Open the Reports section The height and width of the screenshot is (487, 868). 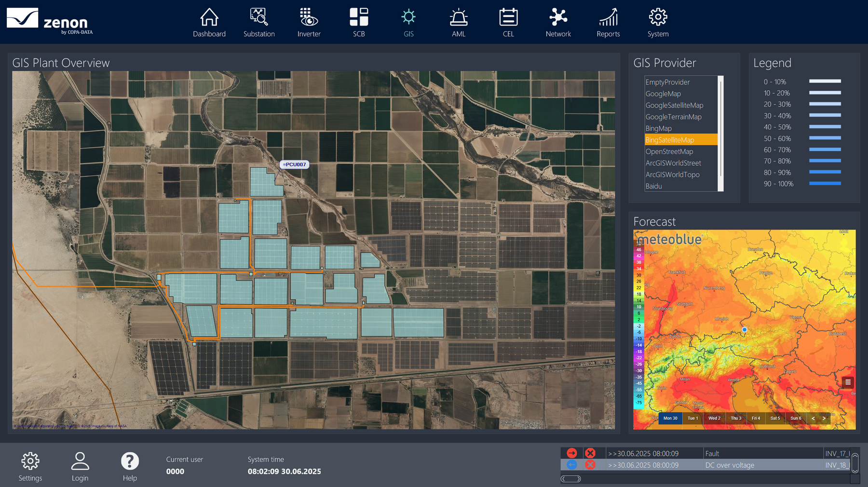pos(608,23)
